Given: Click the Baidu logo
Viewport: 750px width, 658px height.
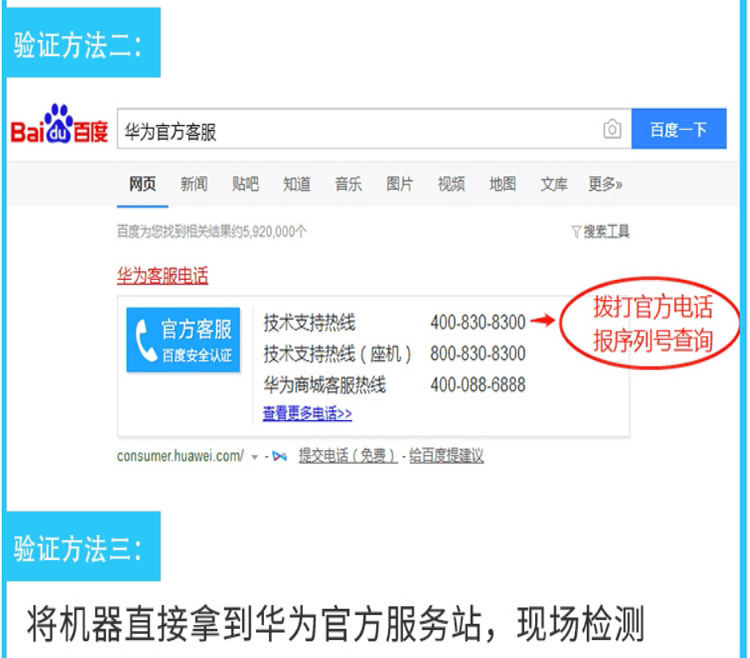Looking at the screenshot, I should (x=59, y=124).
